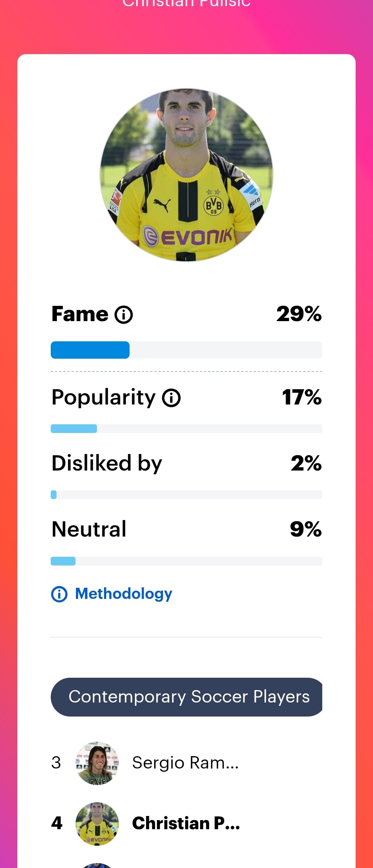Screen dimensions: 373x868
Task: Click the Disliked by label
Action: (x=107, y=463)
